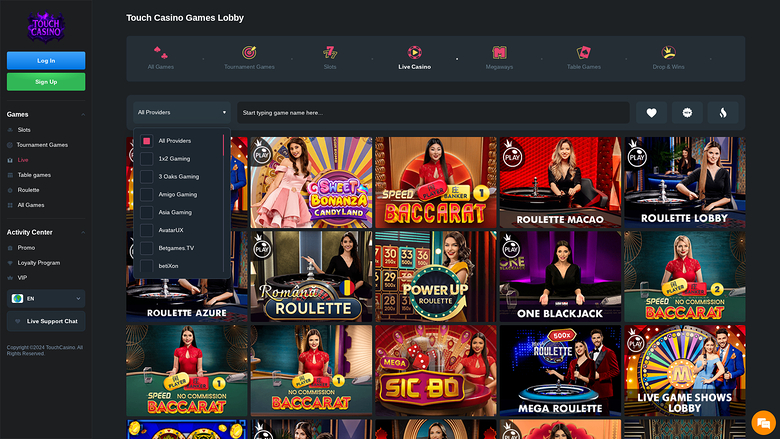
Task: Click the Slots sidebar icon
Action: [10, 130]
